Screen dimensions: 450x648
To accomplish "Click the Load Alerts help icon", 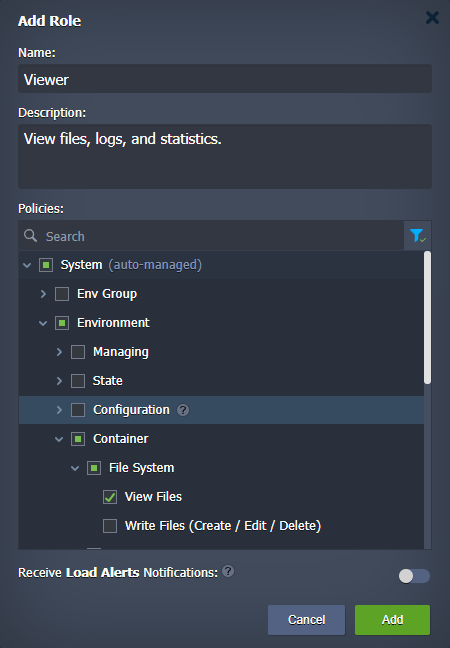I will [x=228, y=571].
